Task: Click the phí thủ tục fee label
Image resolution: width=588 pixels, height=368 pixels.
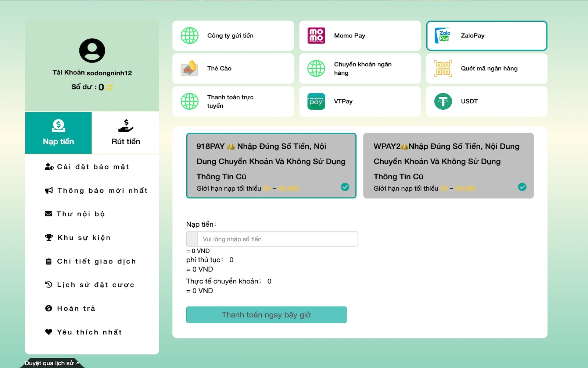Action: 205,260
